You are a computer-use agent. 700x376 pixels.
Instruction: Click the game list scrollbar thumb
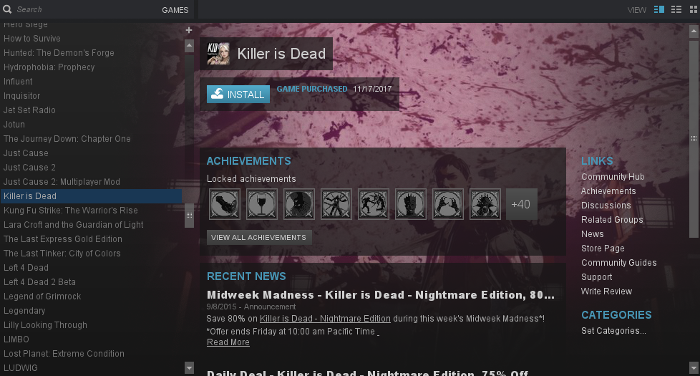tap(189, 215)
